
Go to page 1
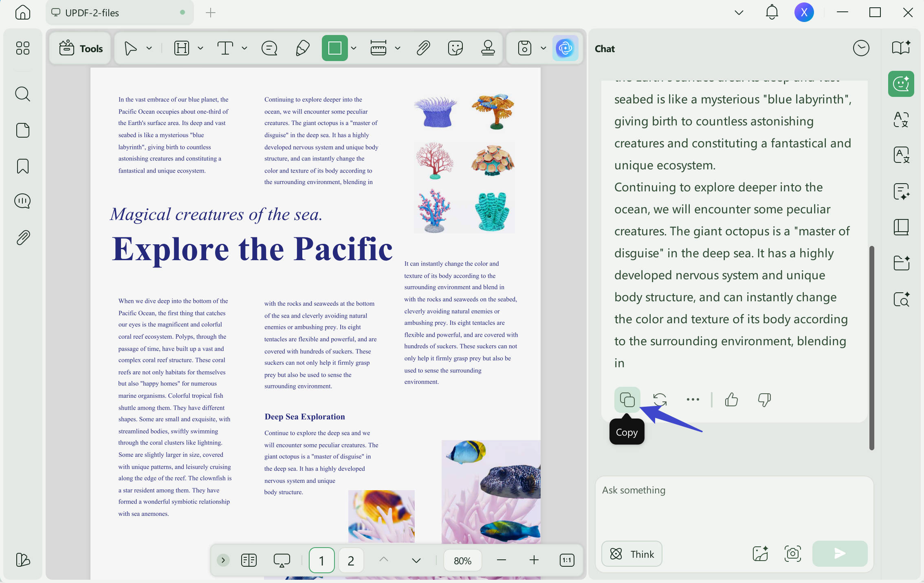point(321,561)
